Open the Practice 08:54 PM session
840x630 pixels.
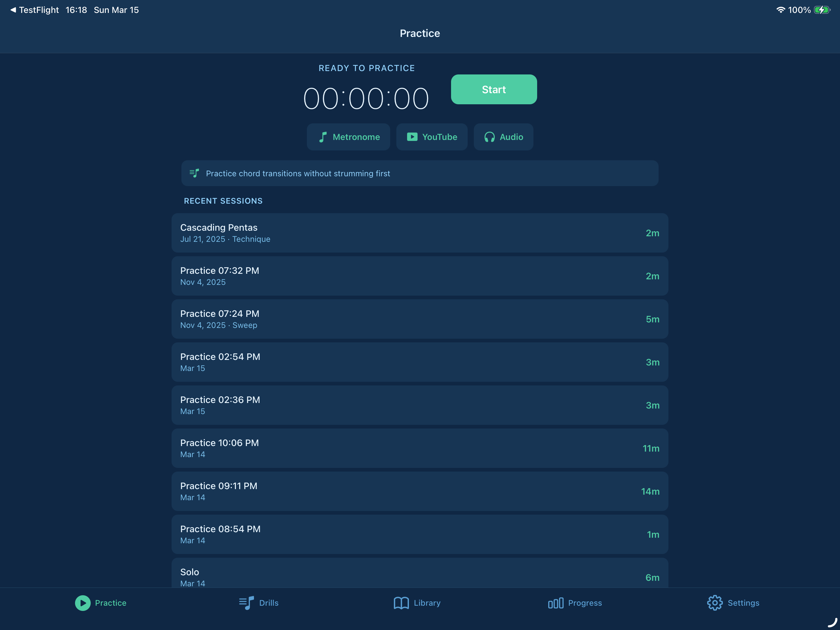coord(420,534)
